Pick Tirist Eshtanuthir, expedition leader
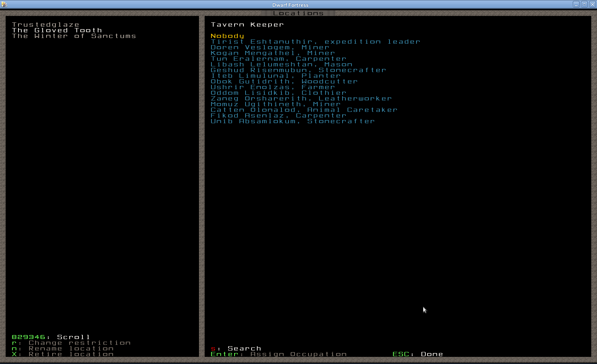This screenshot has height=364, width=597. coord(315,42)
